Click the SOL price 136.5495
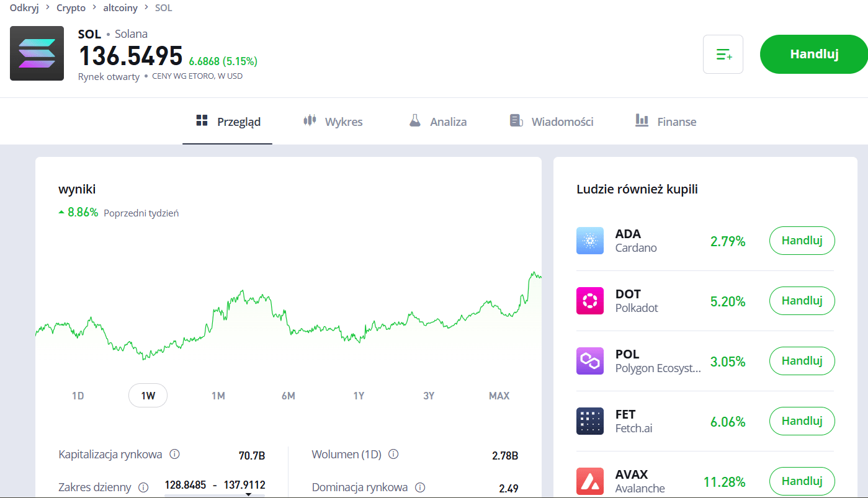Image resolution: width=868 pixels, height=498 pixels. 130,56
